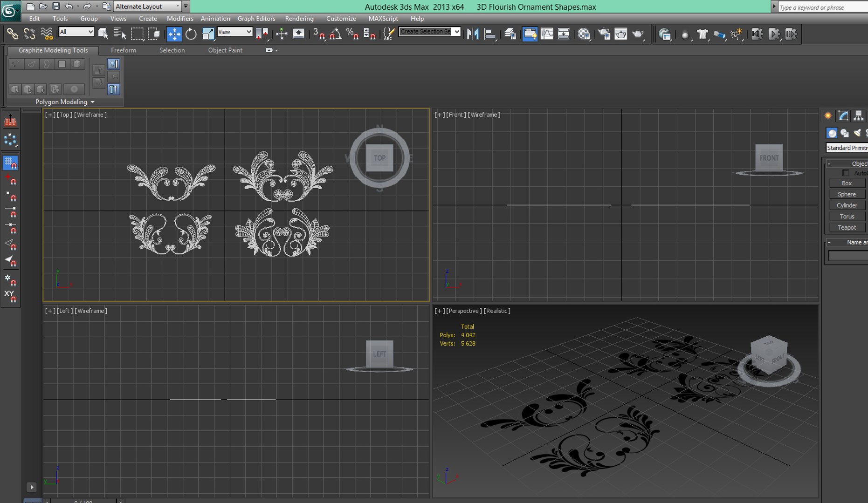The height and width of the screenshot is (503, 868).
Task: Enable the AutoGrid checkbox
Action: [846, 173]
